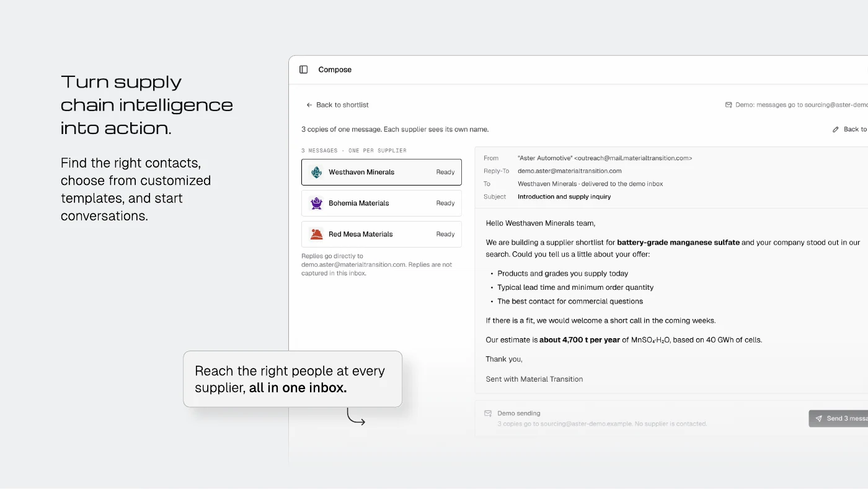Image resolution: width=868 pixels, height=489 pixels.
Task: Click the Hello Westhaven Minerals team greeting
Action: pos(541,223)
